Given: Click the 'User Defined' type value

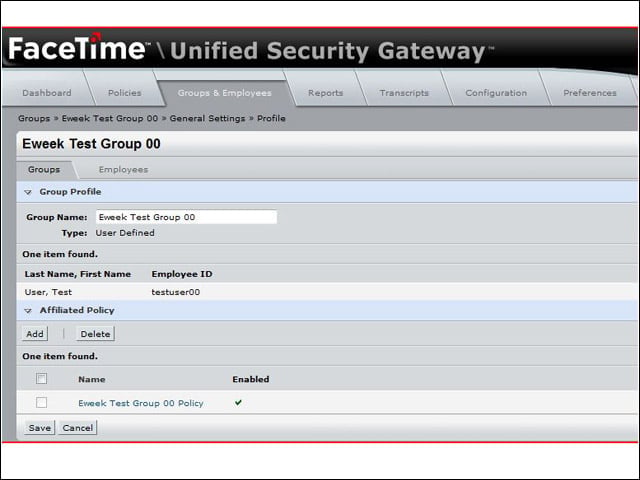Looking at the screenshot, I should point(125,233).
